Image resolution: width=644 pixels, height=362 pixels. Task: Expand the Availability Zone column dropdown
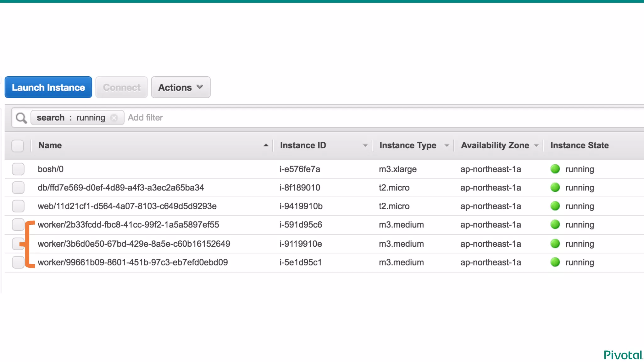[536, 145]
